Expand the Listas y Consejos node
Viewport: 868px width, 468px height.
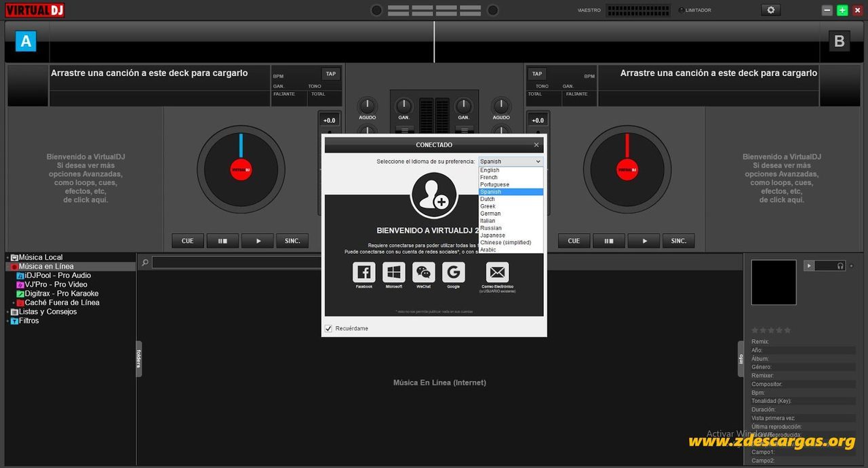[7, 312]
